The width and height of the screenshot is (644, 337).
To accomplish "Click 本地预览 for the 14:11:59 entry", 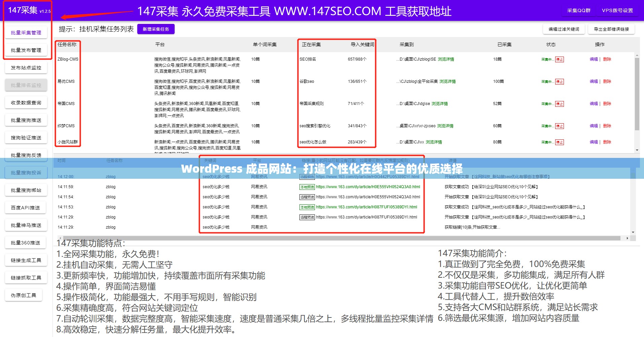I will pos(307,187).
